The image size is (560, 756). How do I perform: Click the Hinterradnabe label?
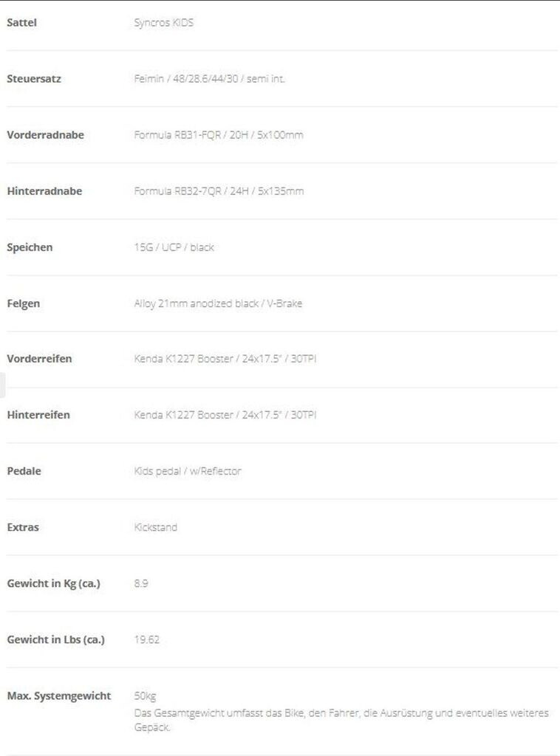click(x=44, y=191)
